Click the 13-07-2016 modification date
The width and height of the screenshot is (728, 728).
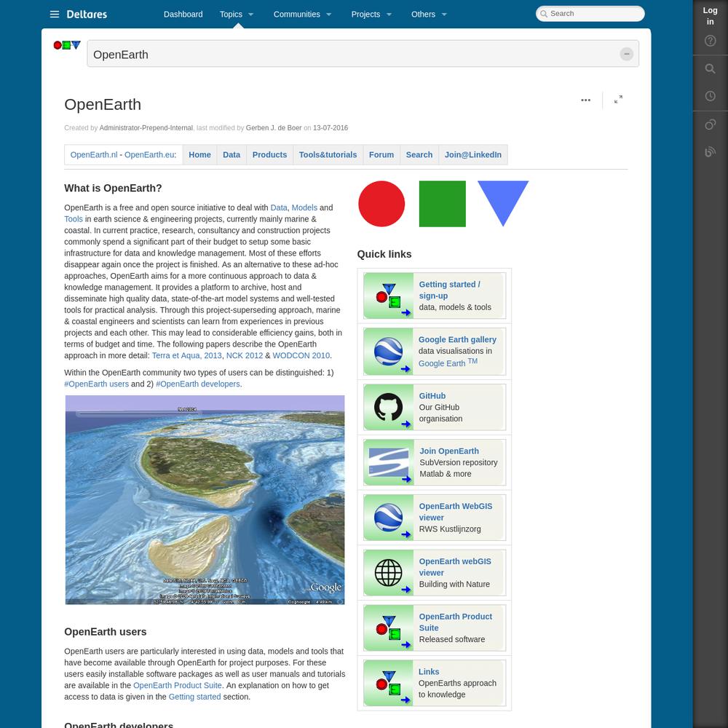(330, 128)
